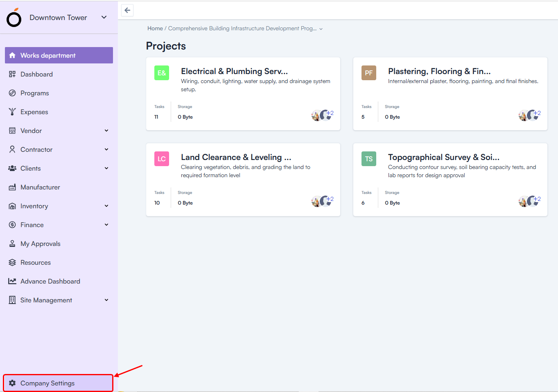Open Topographical Survey & Soil project title
This screenshot has height=392, width=558.
click(x=443, y=157)
